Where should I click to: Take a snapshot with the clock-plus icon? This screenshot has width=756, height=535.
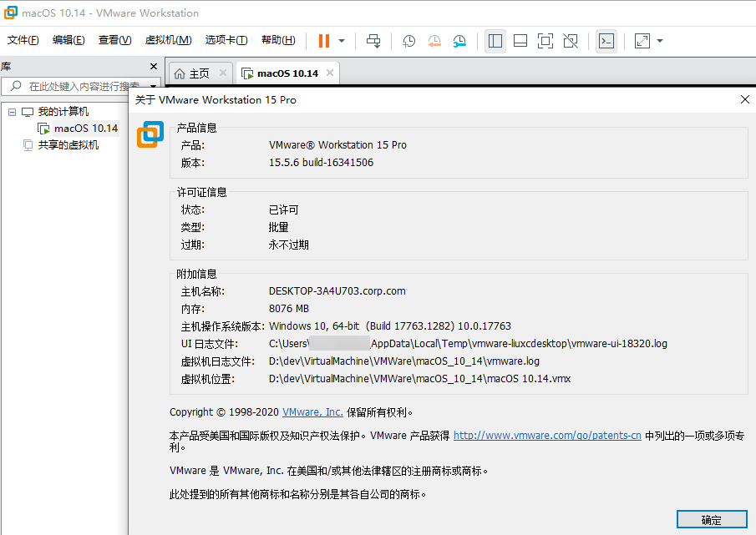[408, 41]
